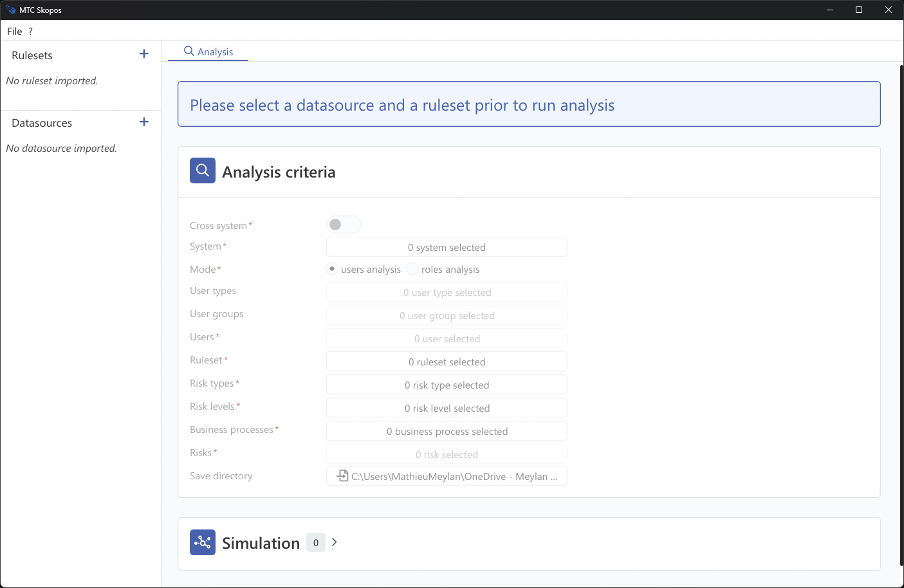This screenshot has width=904, height=588.
Task: Select the users analysis radio button
Action: pos(332,269)
